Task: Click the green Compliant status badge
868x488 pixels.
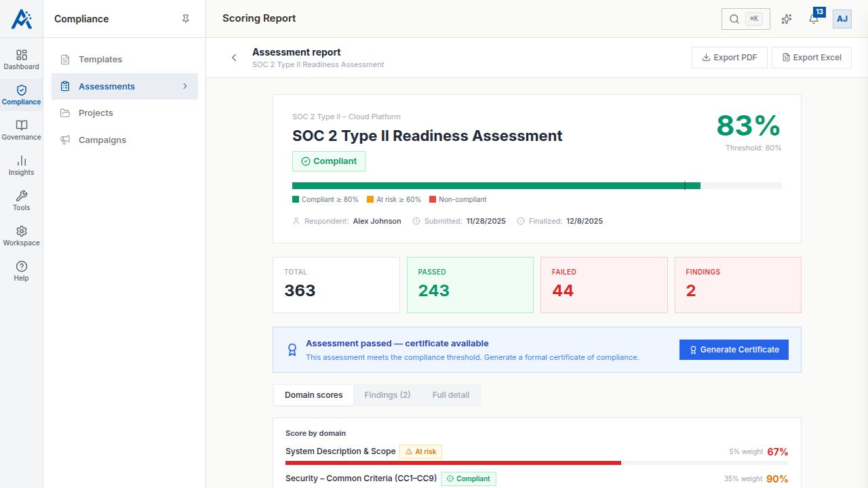Action: click(329, 161)
